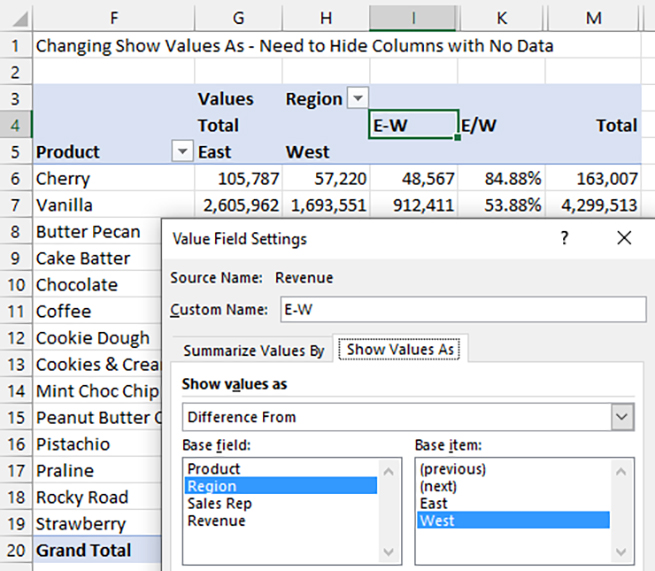Click the Mint Choc Chip cell
The image size is (655, 571).
[x=97, y=391]
